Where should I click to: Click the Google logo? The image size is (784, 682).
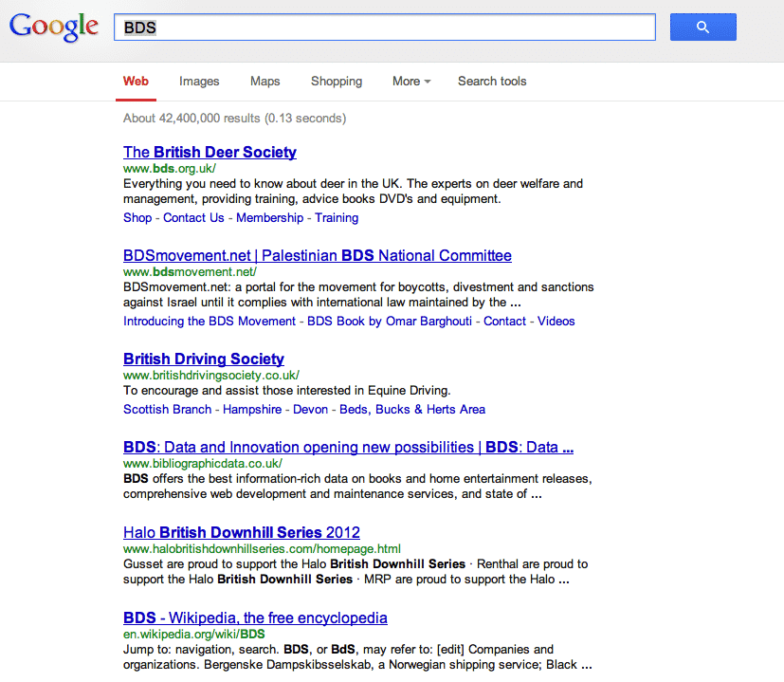click(53, 27)
